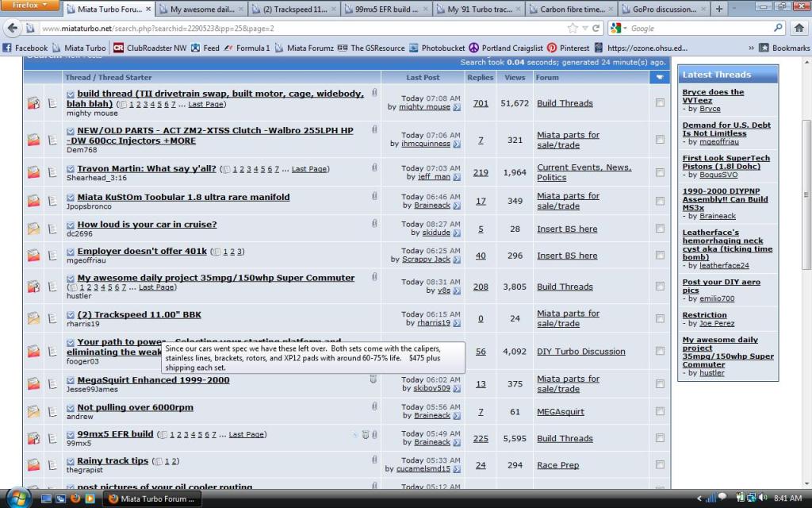812x508 pixels.
Task: Switch to Carbon fibre time tab
Action: pos(572,10)
